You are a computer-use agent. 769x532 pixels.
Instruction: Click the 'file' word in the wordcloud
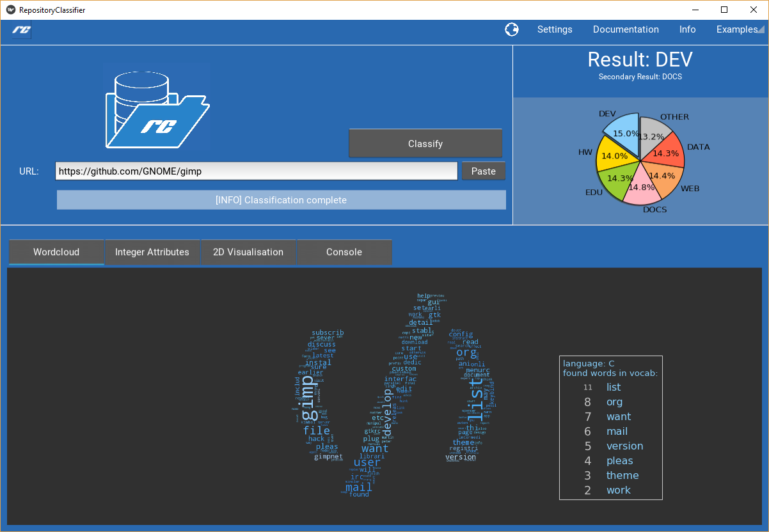pos(317,430)
